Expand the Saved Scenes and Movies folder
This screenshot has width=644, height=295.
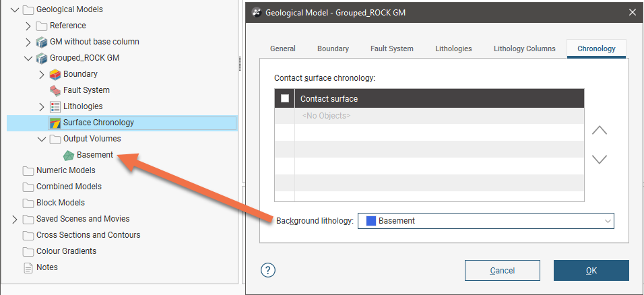[x=15, y=219]
